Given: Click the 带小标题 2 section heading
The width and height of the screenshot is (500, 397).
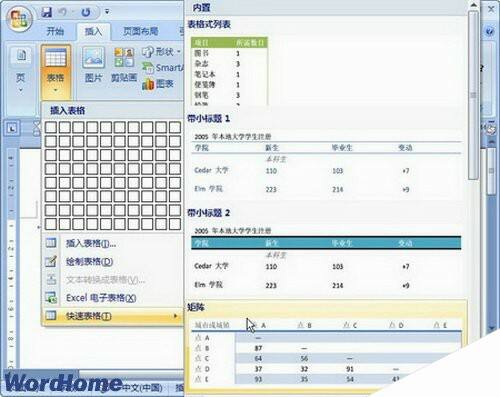Looking at the screenshot, I should point(208,213).
